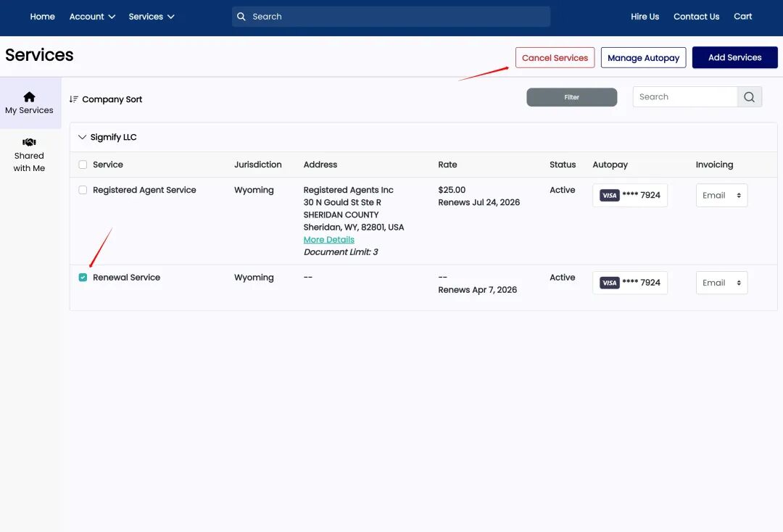Open the More Details link

pos(328,240)
